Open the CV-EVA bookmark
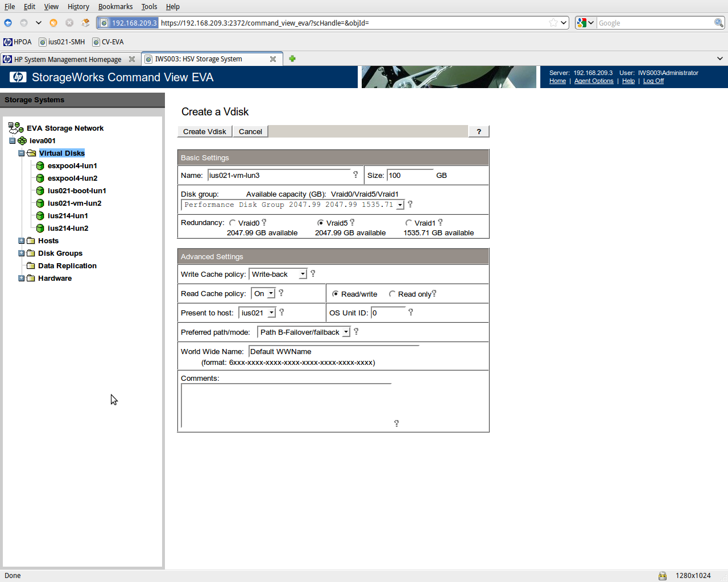This screenshot has width=728, height=582. click(107, 41)
